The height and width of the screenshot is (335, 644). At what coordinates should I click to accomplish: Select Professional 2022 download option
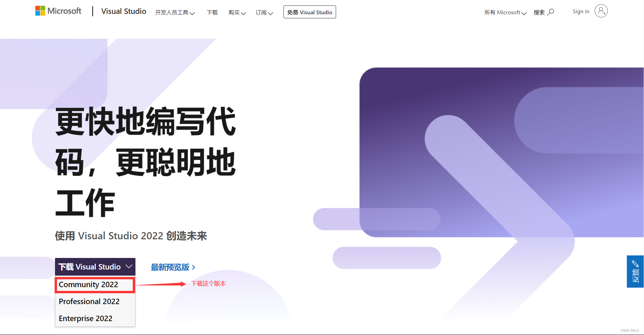coord(89,301)
